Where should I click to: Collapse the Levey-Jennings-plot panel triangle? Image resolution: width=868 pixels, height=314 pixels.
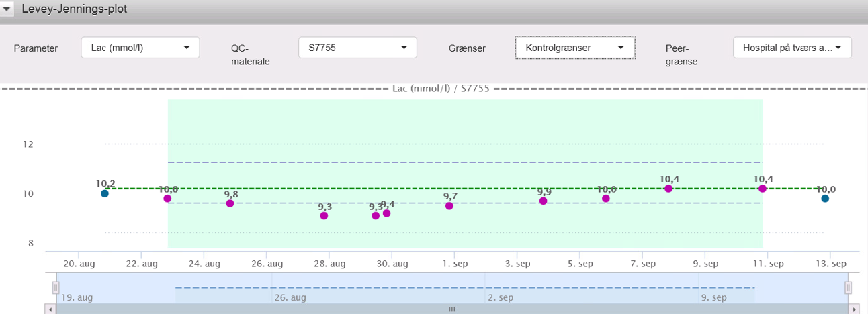click(7, 9)
